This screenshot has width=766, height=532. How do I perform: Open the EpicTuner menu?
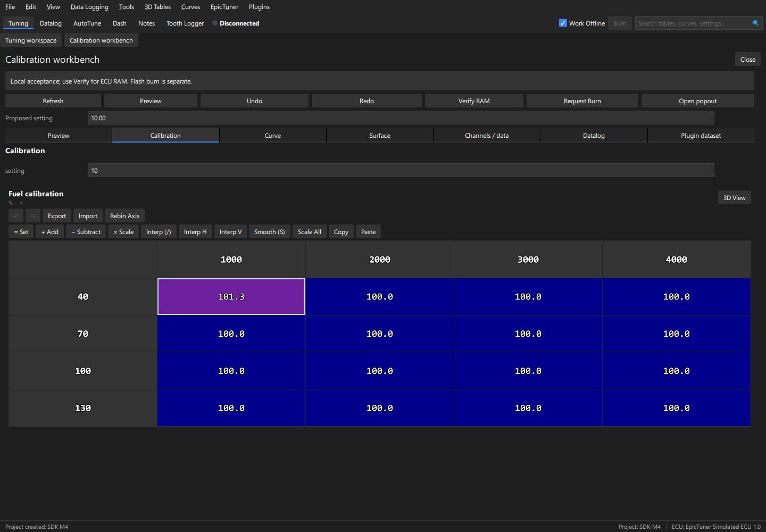(224, 7)
